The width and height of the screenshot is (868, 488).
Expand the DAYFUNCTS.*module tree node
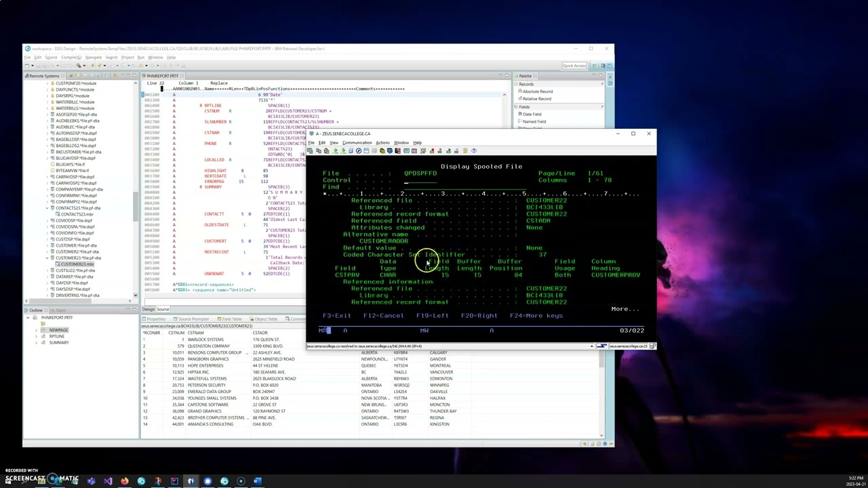tap(47, 89)
